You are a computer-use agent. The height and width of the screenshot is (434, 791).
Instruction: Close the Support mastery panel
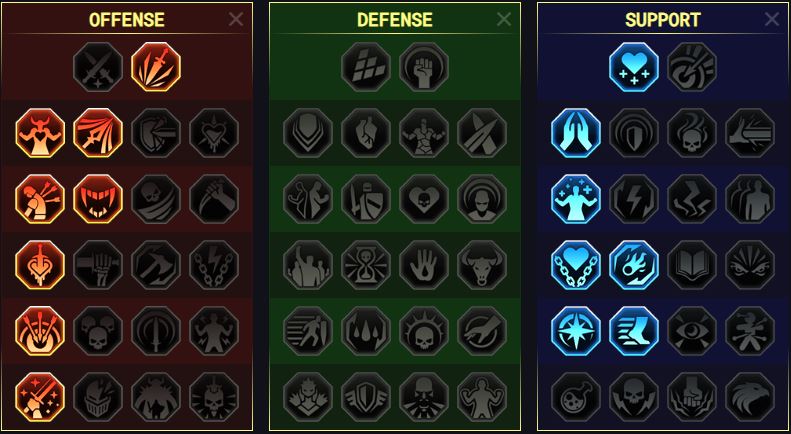[772, 19]
